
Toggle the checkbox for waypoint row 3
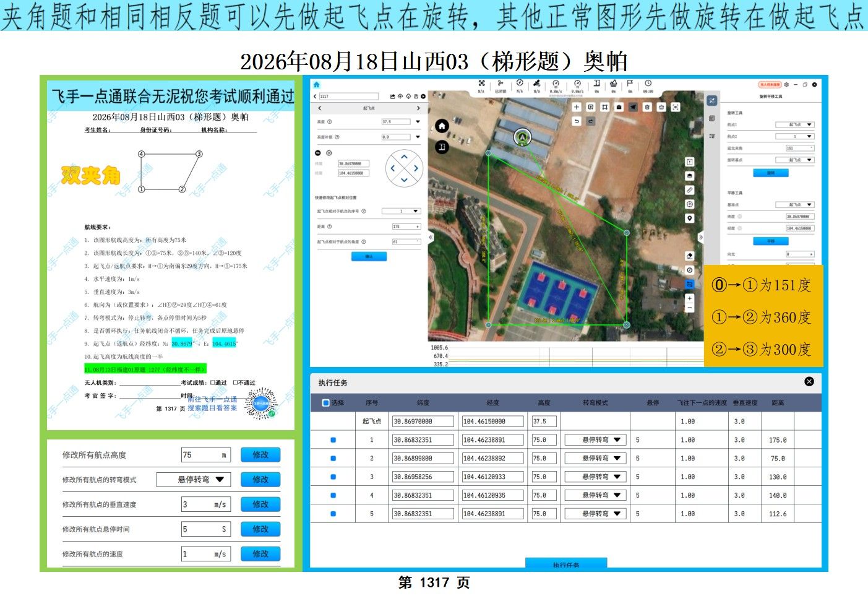pos(333,477)
